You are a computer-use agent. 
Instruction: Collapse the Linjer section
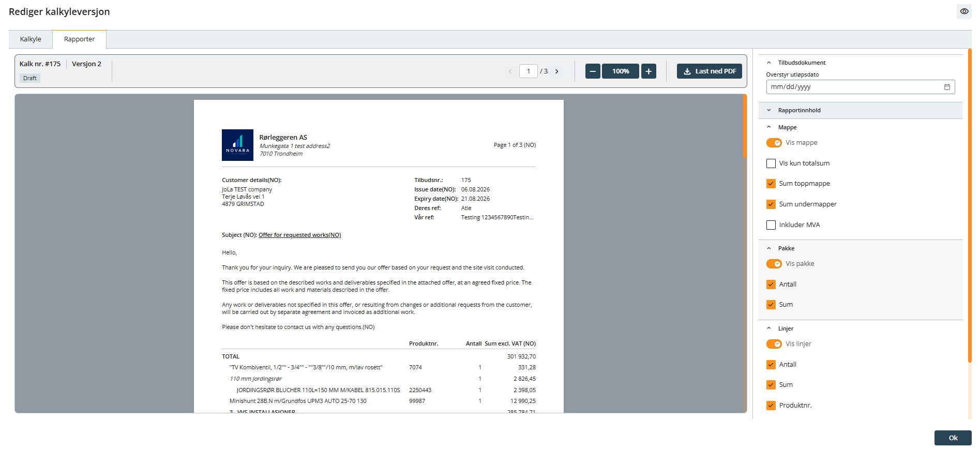(769, 328)
